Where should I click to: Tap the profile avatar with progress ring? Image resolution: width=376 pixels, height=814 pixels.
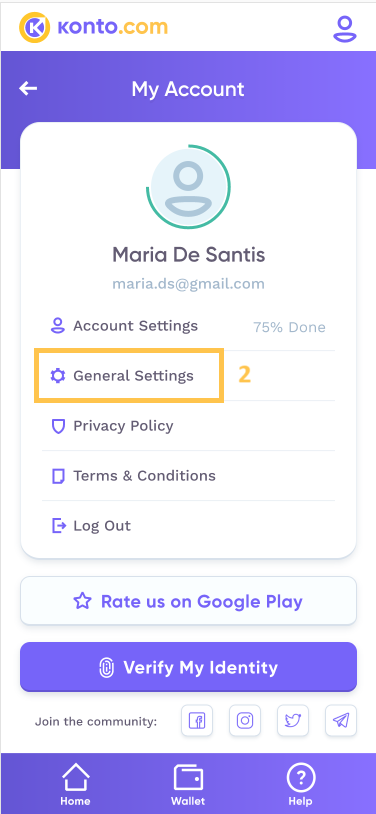188,187
